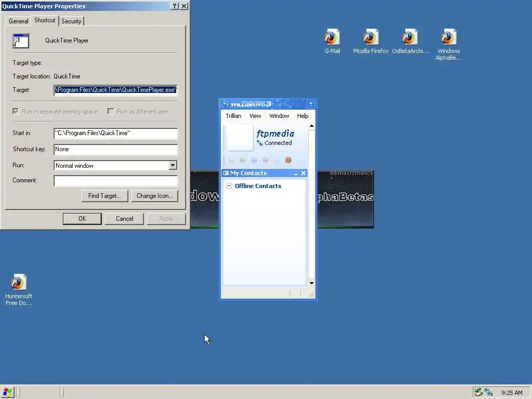Switch to the General tab
This screenshot has height=399, width=532.
point(18,21)
